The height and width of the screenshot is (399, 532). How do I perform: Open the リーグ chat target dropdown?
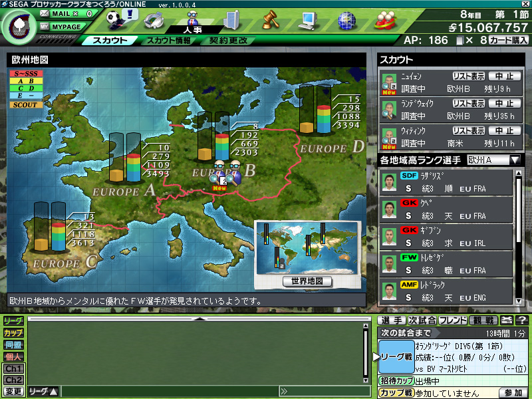click(43, 391)
